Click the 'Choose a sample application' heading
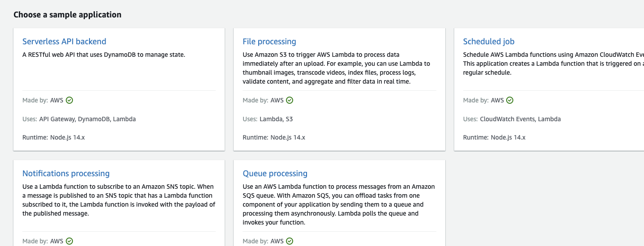The width and height of the screenshot is (644, 246). coord(68,15)
